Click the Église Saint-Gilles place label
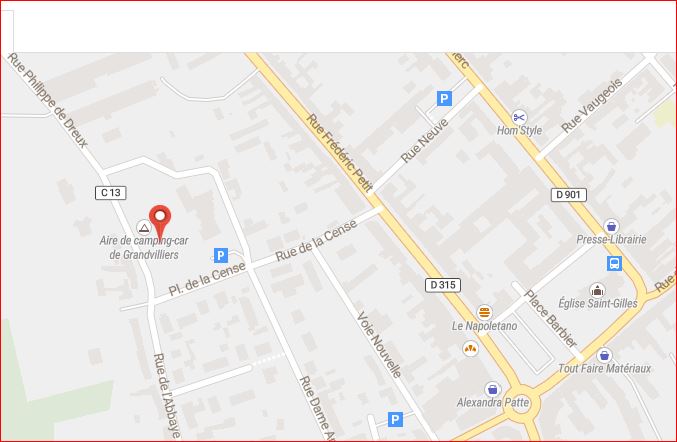Screen dimensions: 677x442 (598, 303)
